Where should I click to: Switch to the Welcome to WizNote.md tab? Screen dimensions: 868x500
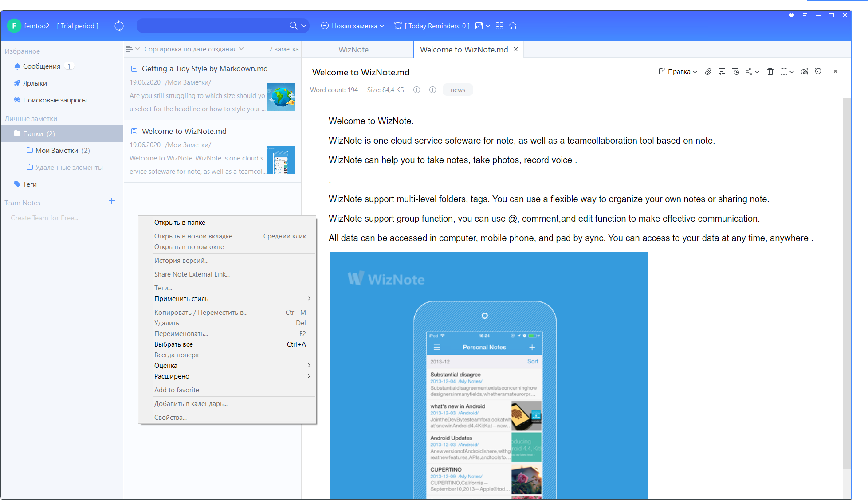pyautogui.click(x=464, y=49)
